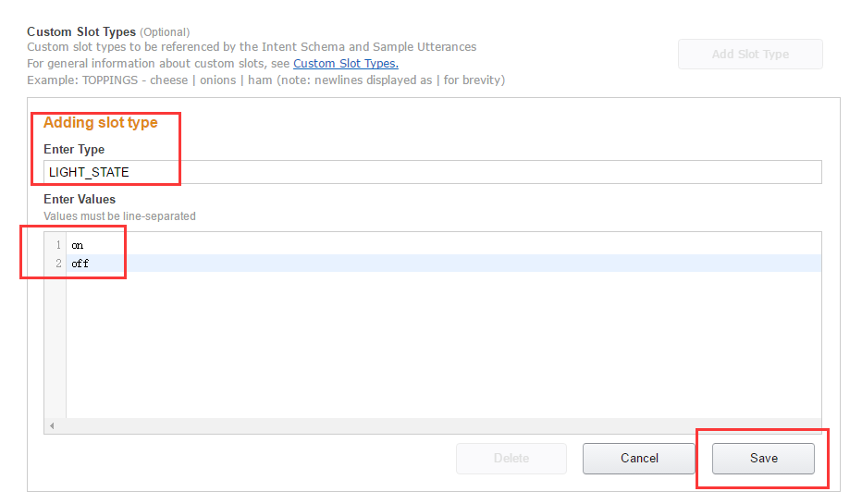Viewport: 862px width, 504px height.
Task: Click the "Adding slot type" heading
Action: [x=100, y=123]
